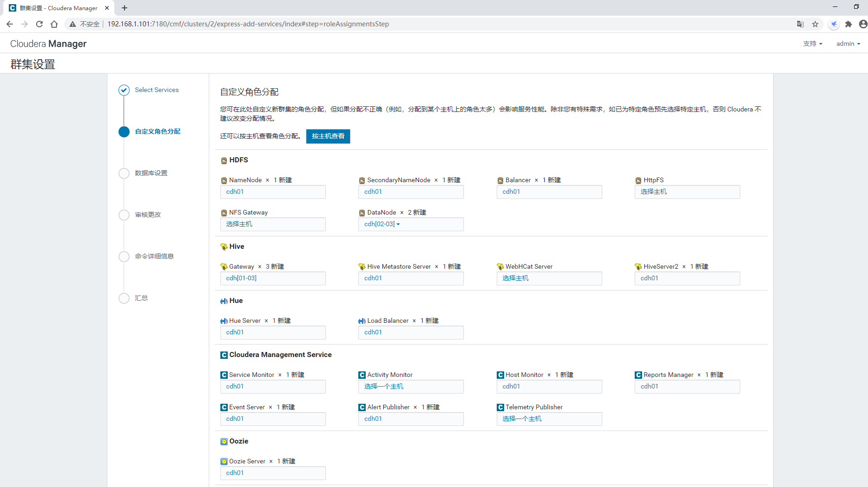Bookmark page with star icon

[x=815, y=24]
